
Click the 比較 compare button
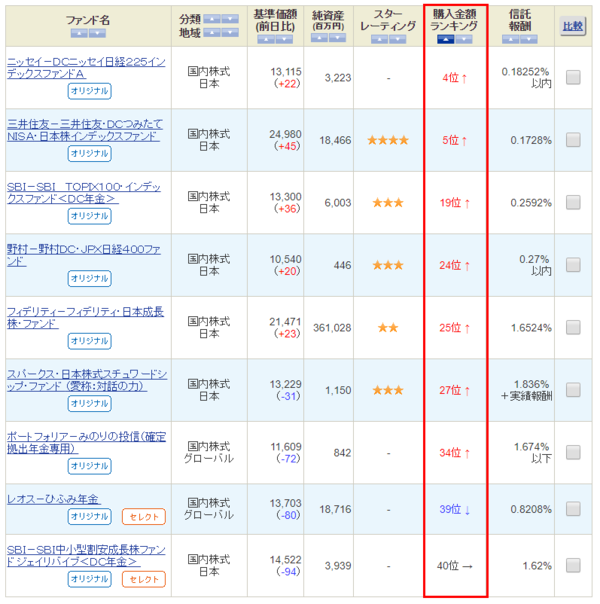pyautogui.click(x=573, y=27)
